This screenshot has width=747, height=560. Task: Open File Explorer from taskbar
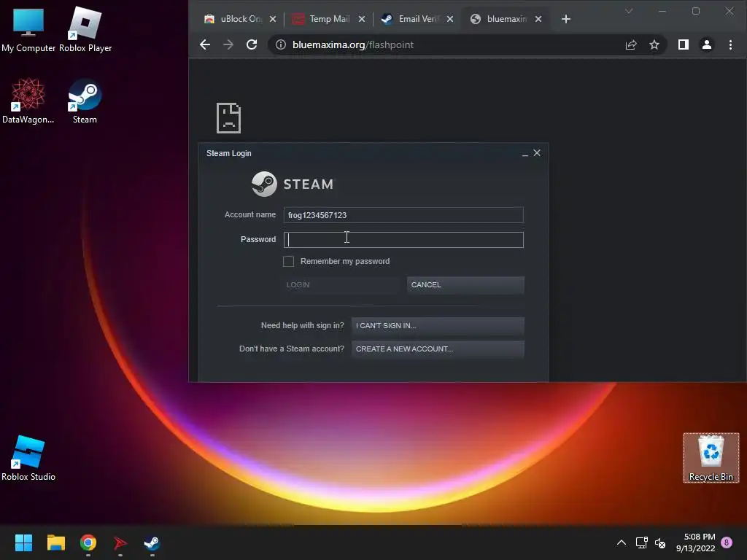coord(55,542)
